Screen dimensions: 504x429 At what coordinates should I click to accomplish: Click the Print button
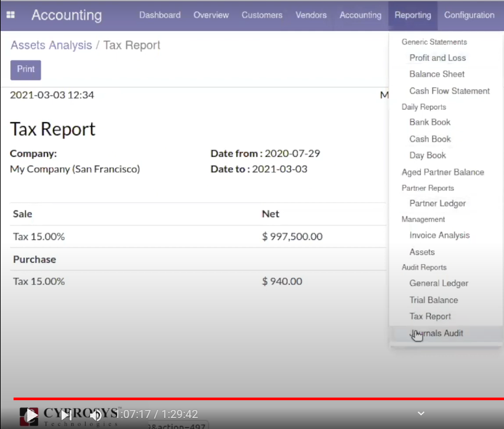pos(26,70)
